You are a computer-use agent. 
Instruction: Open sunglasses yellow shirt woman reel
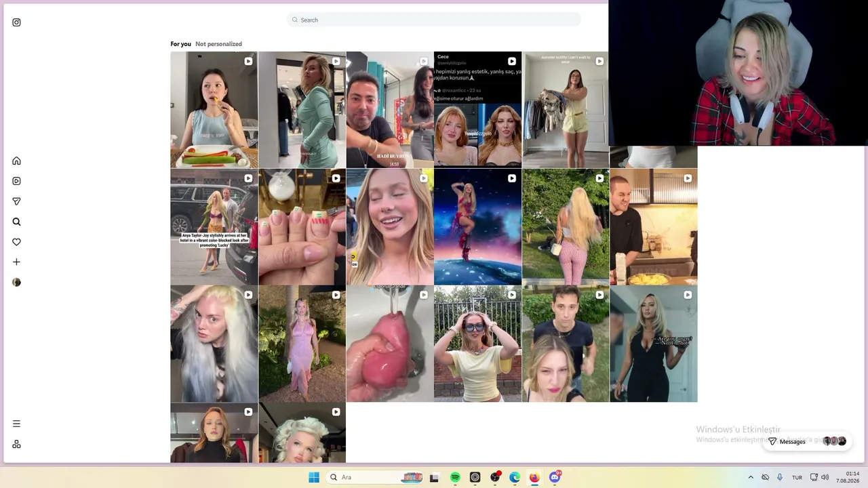pyautogui.click(x=477, y=344)
